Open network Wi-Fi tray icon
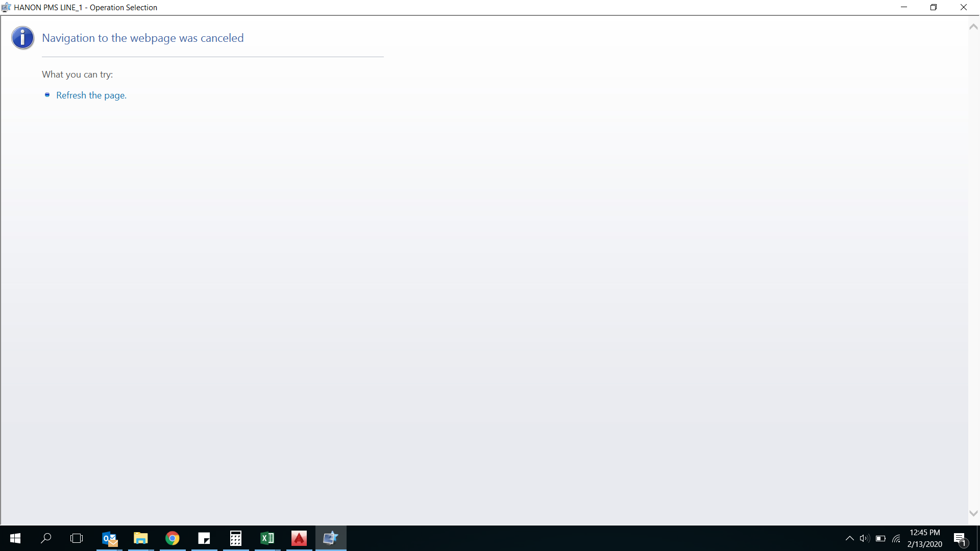 coord(896,538)
